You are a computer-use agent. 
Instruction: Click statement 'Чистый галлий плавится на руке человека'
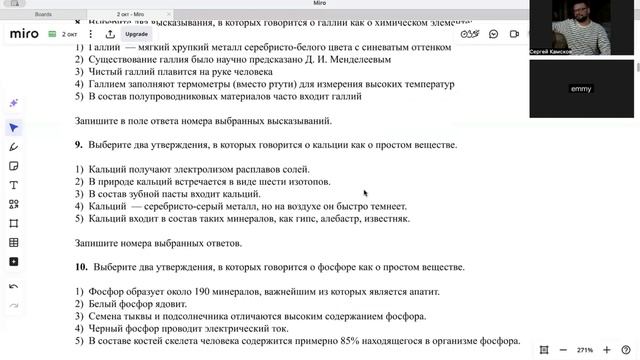[x=180, y=72]
